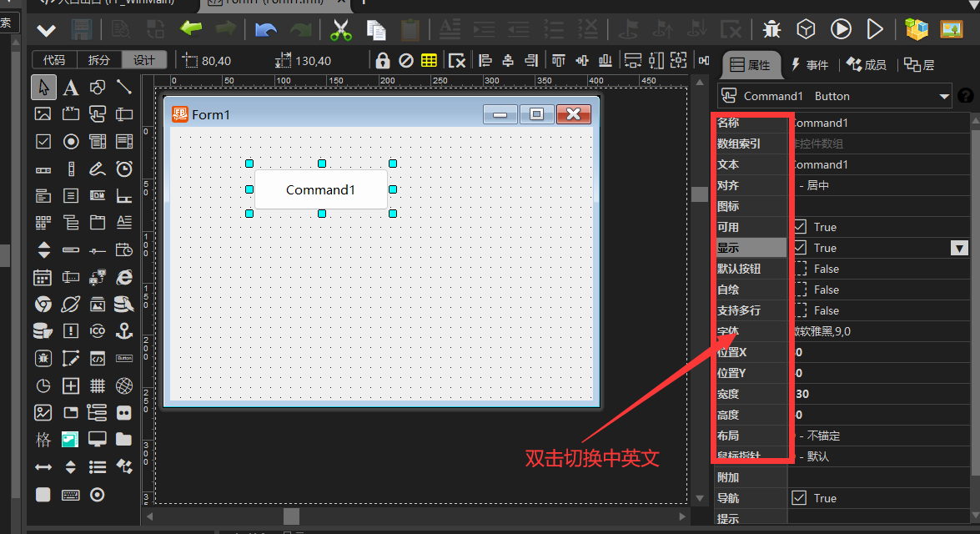Expand the 显示 property value dropdown
Screen dimensions: 980x534
[x=959, y=248]
